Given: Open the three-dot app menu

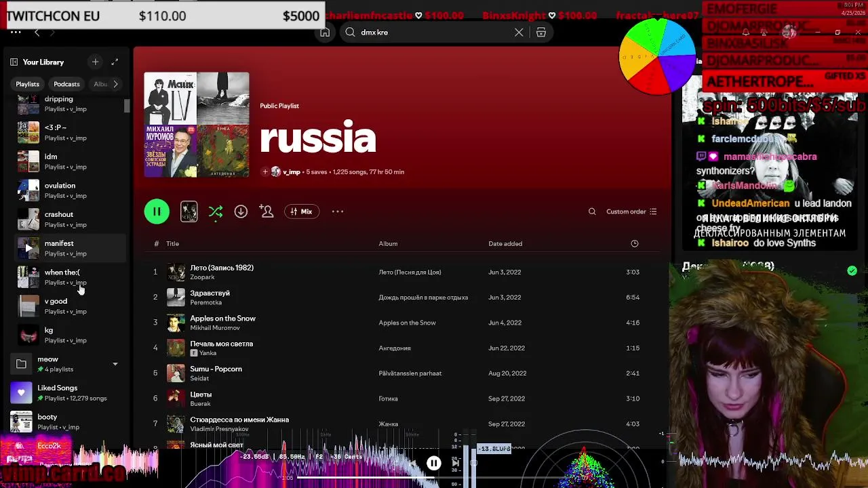Looking at the screenshot, I should pos(16,32).
